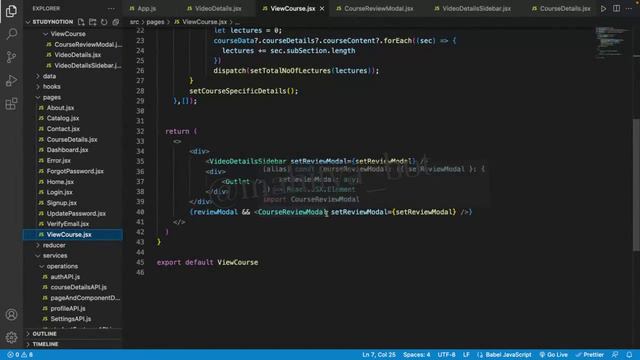Screen dimensions: 640x360
Task: Open Source Control view
Action: [x=11, y=57]
